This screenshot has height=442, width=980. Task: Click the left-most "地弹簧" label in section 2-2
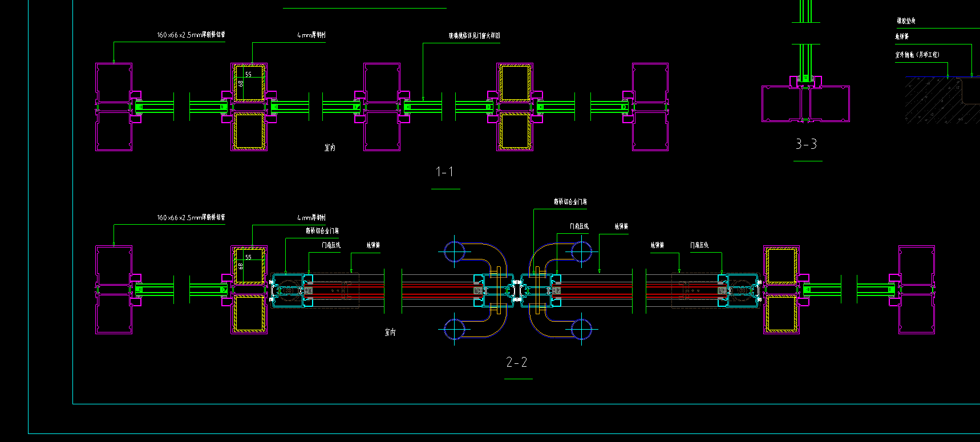373,245
